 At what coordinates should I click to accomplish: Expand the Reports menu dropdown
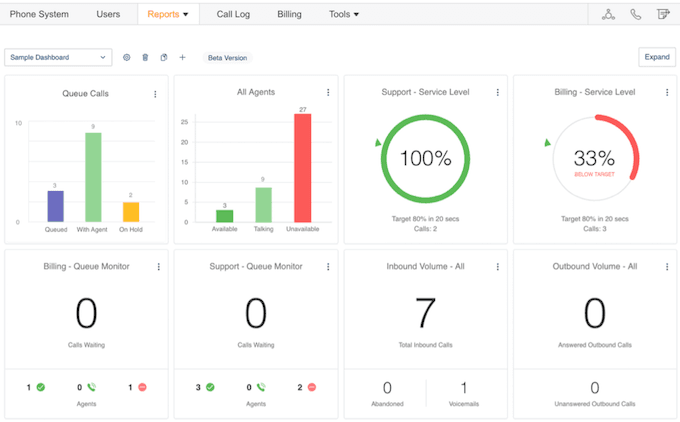168,14
